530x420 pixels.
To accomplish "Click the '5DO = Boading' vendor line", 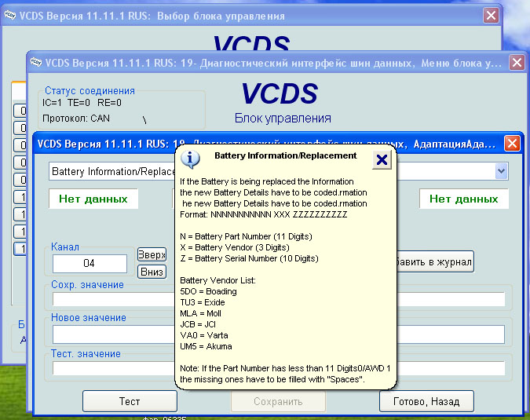I will 208,291.
